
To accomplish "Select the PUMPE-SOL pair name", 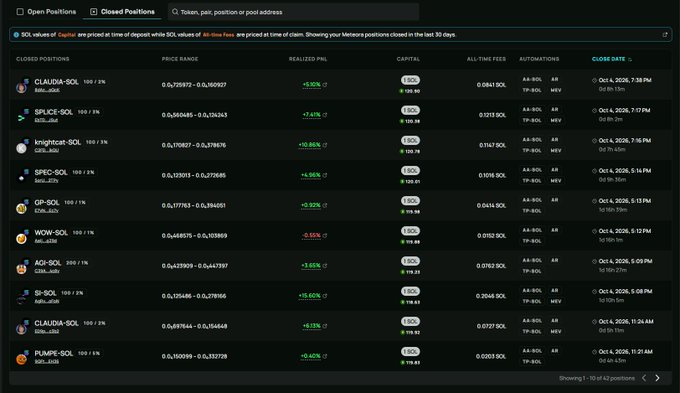I will [x=54, y=353].
